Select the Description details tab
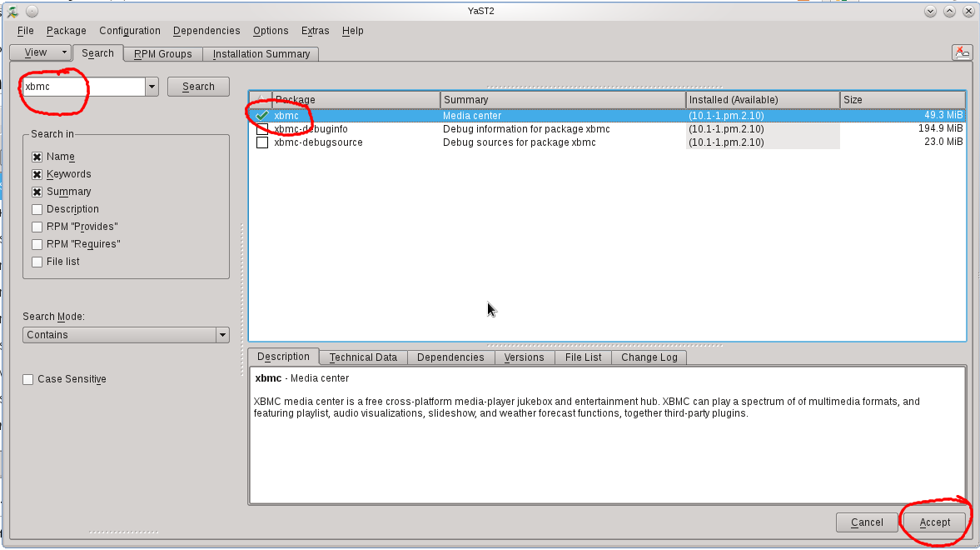980x550 pixels. pyautogui.click(x=284, y=357)
